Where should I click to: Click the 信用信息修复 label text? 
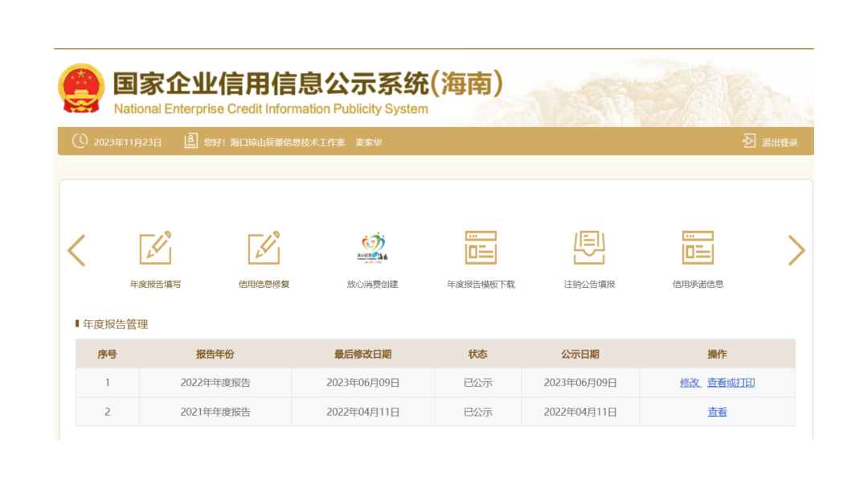[264, 284]
